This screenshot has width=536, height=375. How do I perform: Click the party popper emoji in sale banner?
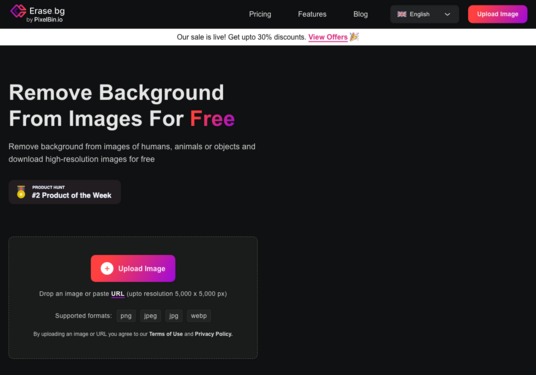coord(354,37)
